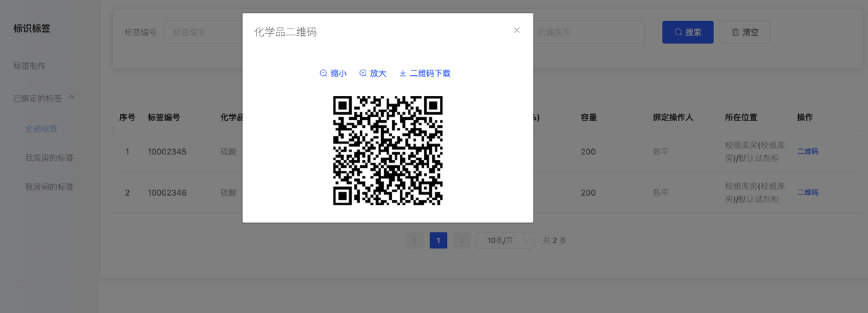Go to next page arrow
Screen dimensions: 868x313
tap(461, 241)
